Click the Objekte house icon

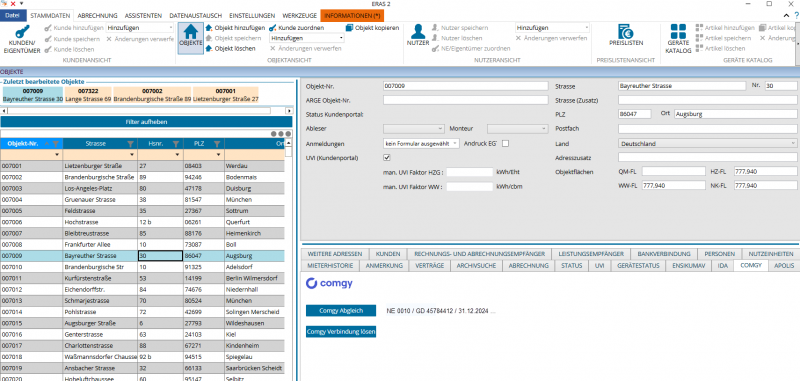191,33
